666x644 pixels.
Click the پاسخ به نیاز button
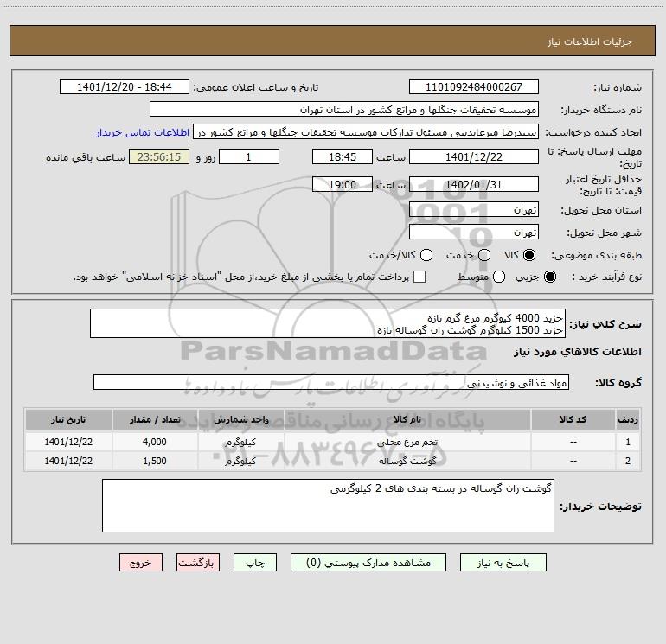503,563
